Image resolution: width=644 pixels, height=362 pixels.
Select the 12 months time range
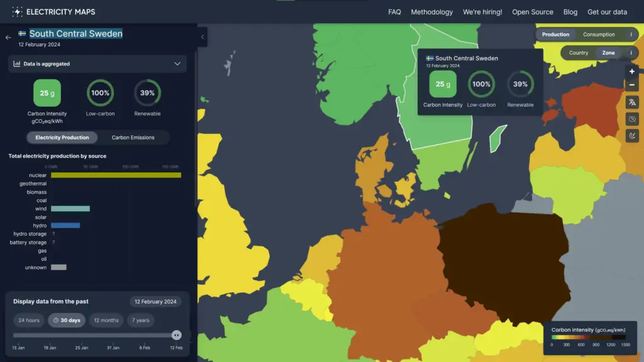106,320
